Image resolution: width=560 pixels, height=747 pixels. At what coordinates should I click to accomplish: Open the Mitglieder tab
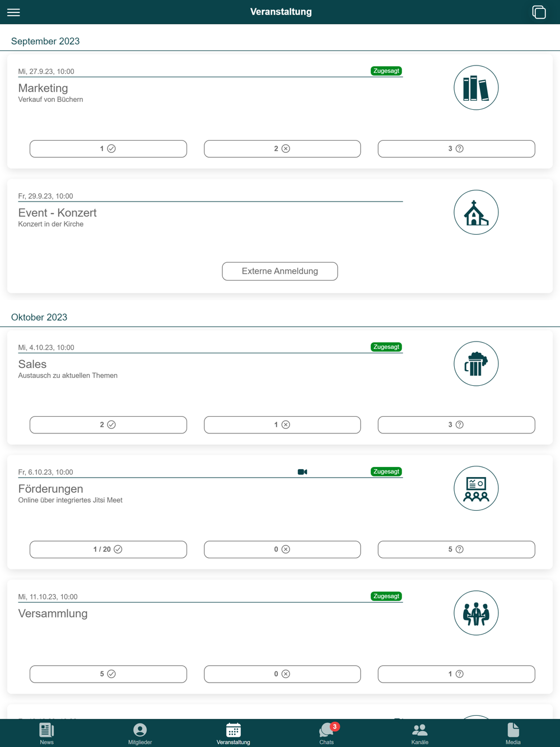click(x=140, y=733)
